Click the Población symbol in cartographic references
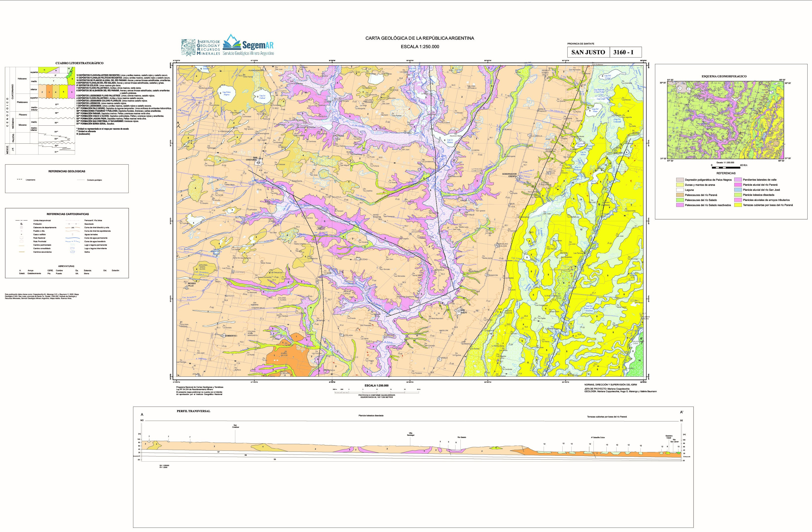Image resolution: width=812 pixels, height=532 pixels. point(21,224)
